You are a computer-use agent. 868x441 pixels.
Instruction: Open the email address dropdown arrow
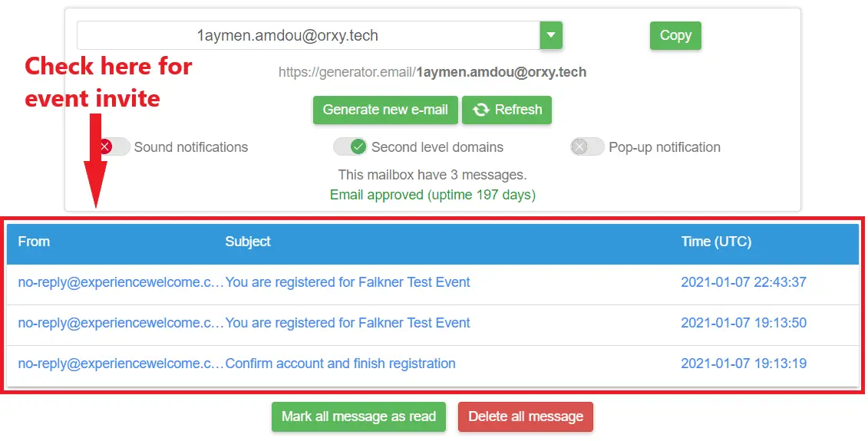point(551,35)
